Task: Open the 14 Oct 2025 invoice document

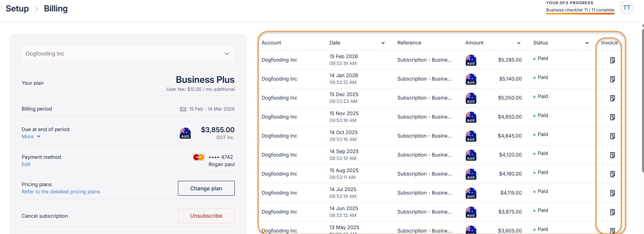Action: pyautogui.click(x=612, y=136)
